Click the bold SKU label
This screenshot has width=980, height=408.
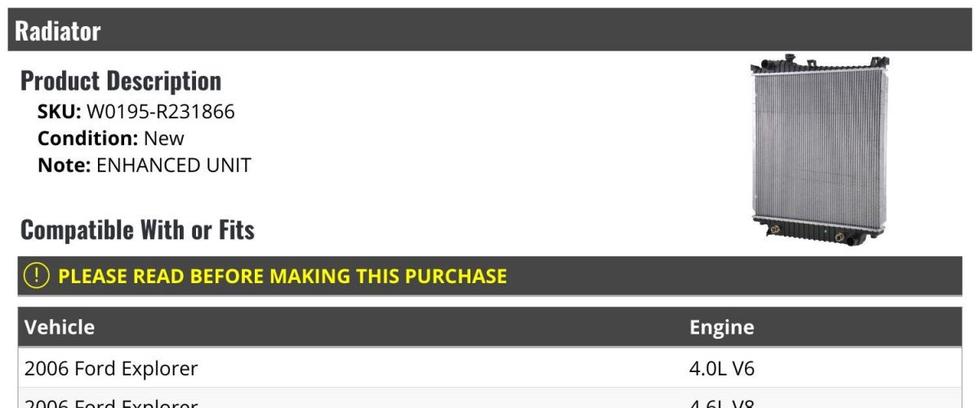[x=60, y=112]
